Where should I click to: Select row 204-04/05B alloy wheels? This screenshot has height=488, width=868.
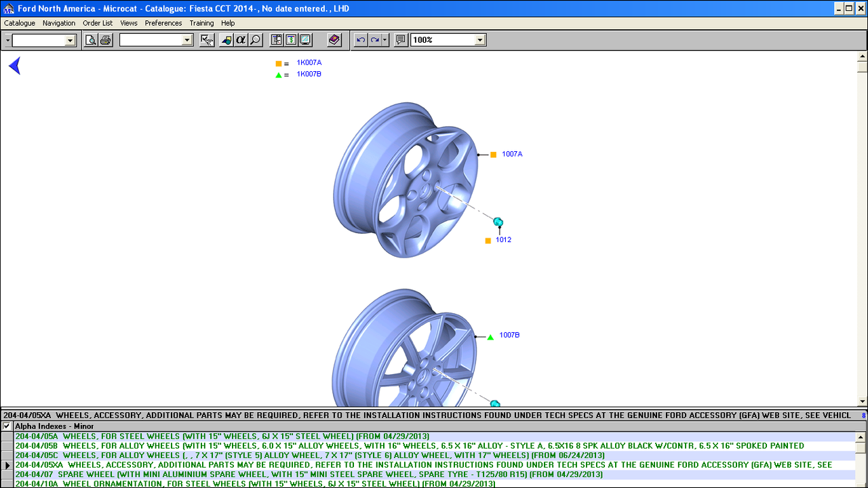coord(435,446)
